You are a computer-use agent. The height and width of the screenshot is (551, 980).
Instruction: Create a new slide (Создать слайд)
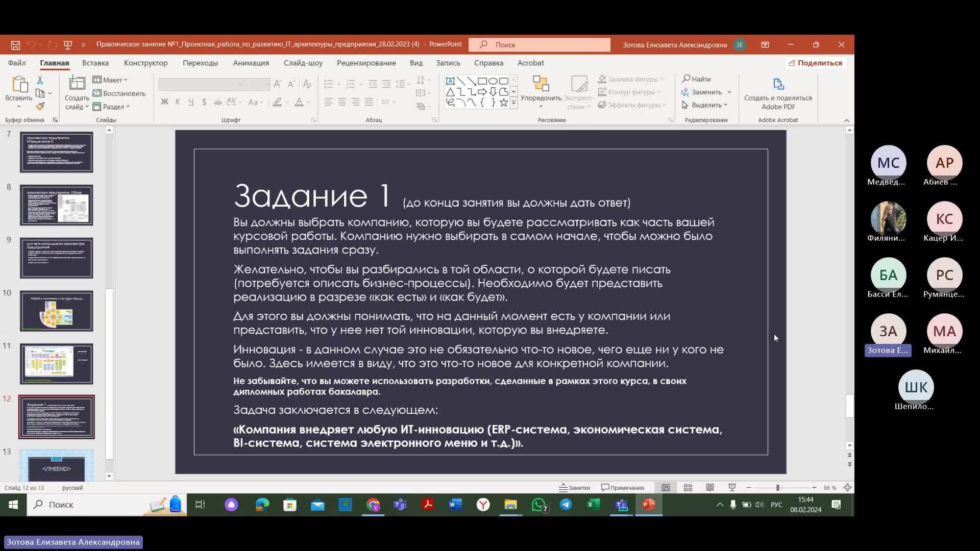[x=77, y=92]
